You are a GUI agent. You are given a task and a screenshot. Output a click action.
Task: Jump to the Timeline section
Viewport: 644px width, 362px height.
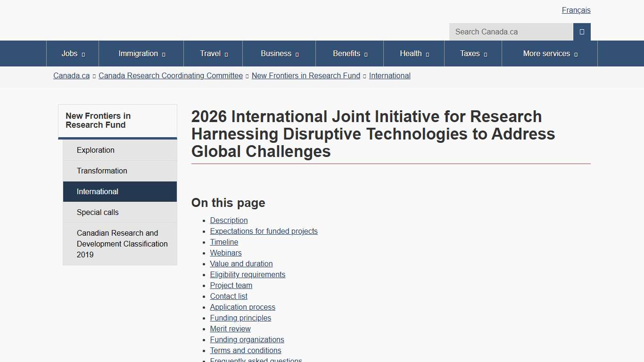click(224, 242)
